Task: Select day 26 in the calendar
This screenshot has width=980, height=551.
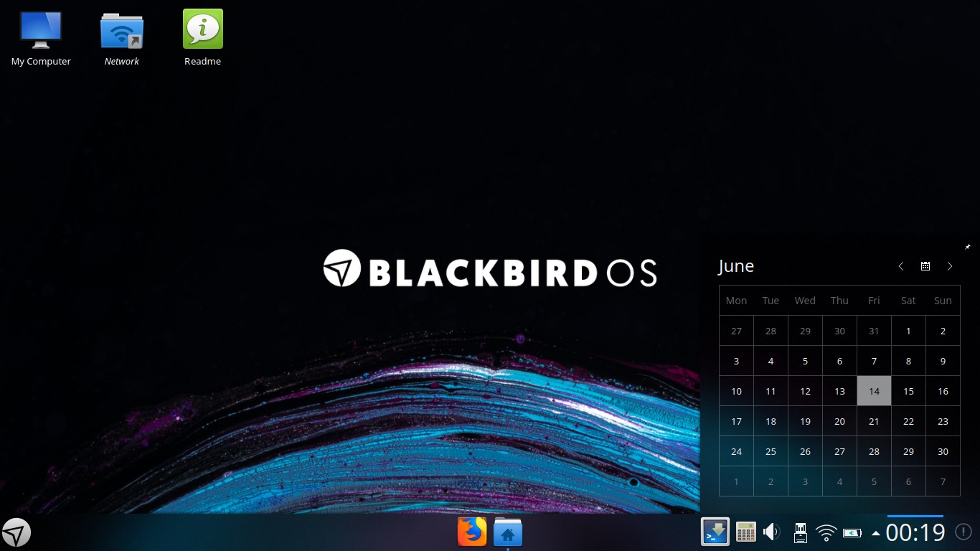Action: [x=805, y=451]
